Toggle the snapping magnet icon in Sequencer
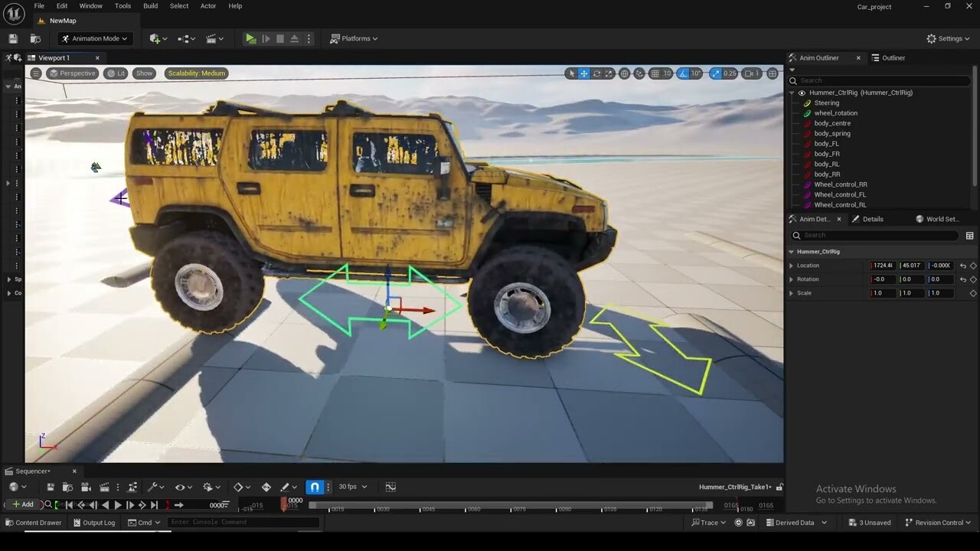 315,487
